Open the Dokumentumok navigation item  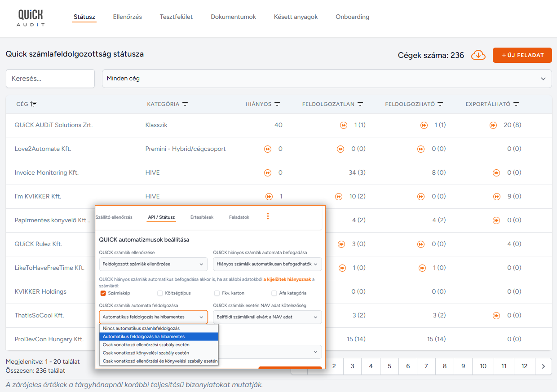(233, 17)
